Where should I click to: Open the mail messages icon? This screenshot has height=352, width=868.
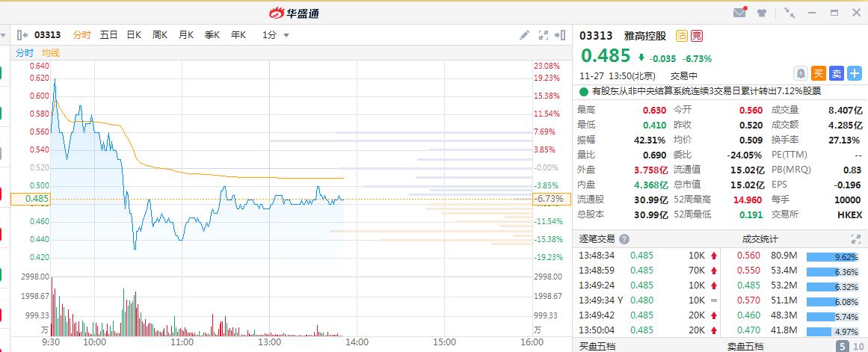(739, 13)
